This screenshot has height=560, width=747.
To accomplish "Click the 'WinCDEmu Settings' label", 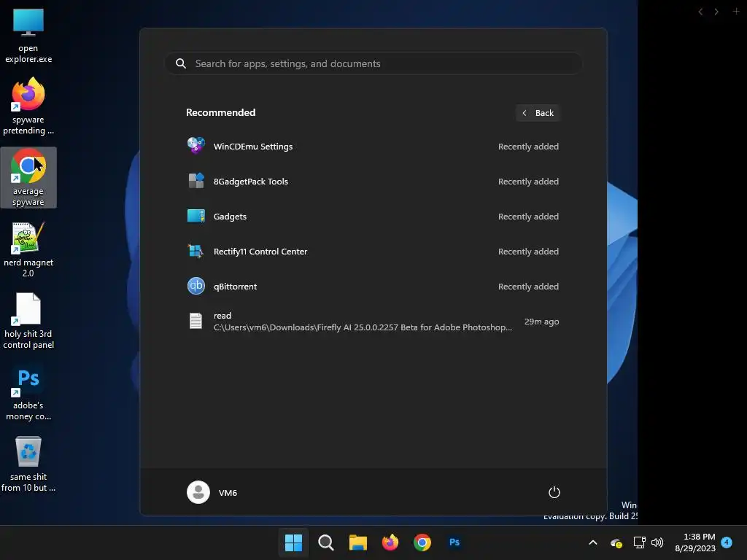I will (253, 146).
